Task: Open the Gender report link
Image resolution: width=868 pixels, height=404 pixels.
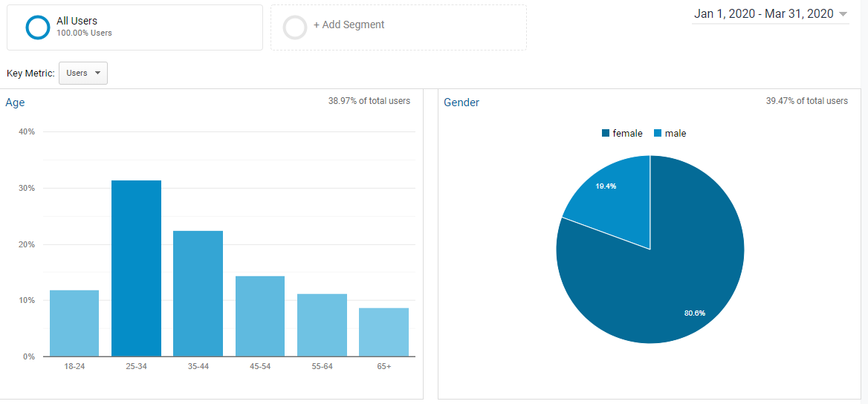Action: 461,102
